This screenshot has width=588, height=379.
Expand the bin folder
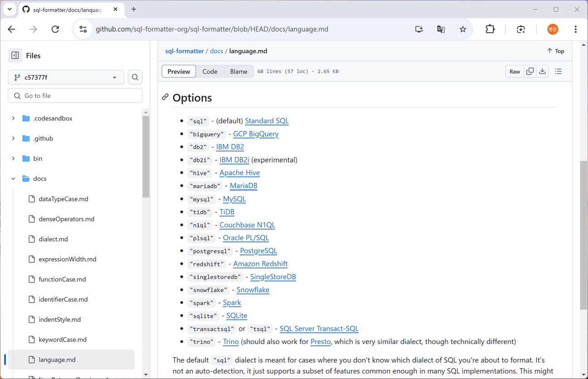point(13,158)
